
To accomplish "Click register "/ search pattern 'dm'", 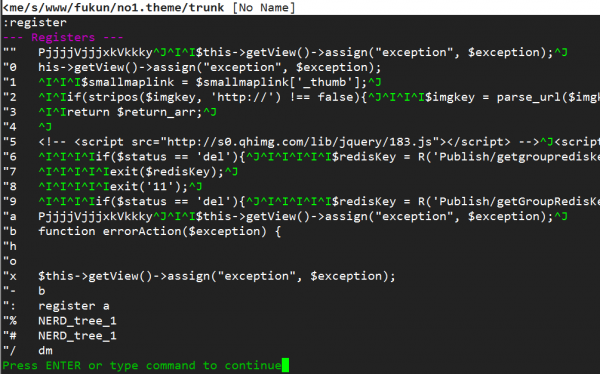I will point(46,351).
